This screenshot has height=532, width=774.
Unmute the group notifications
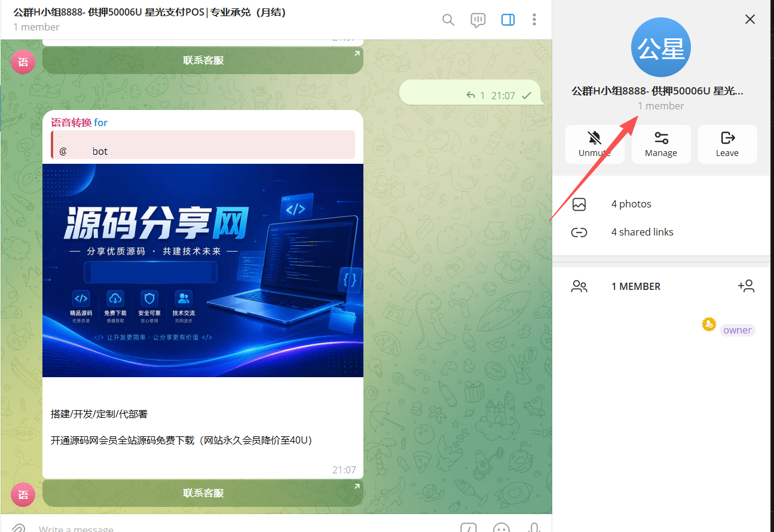[x=595, y=144]
